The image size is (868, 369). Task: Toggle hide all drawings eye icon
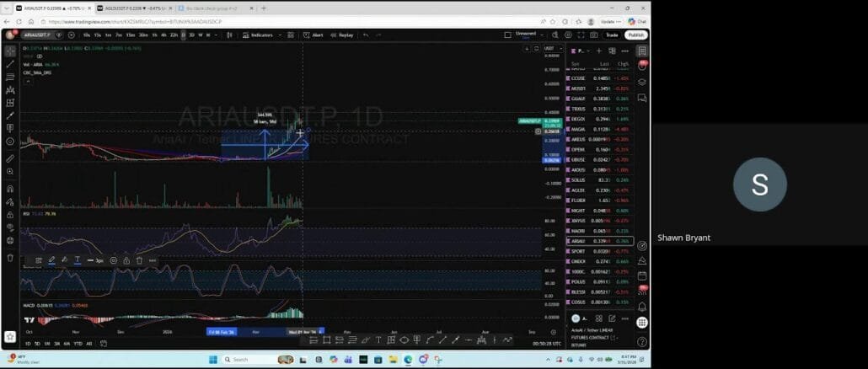[x=10, y=227]
